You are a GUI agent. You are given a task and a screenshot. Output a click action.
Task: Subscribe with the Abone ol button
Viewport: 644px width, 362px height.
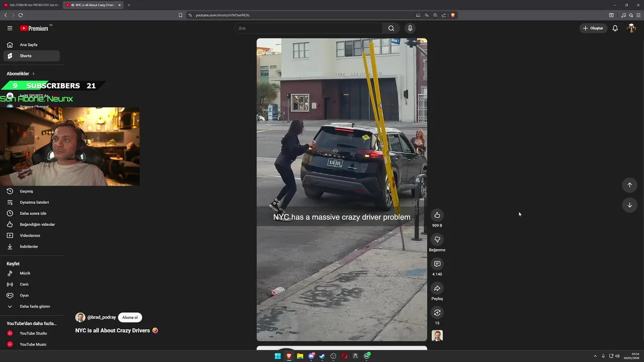[130, 317]
